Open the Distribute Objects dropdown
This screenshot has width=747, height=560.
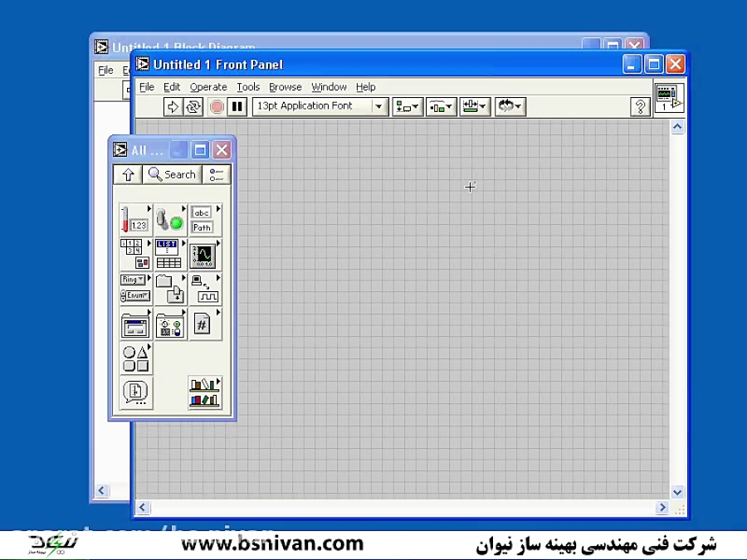pos(442,107)
